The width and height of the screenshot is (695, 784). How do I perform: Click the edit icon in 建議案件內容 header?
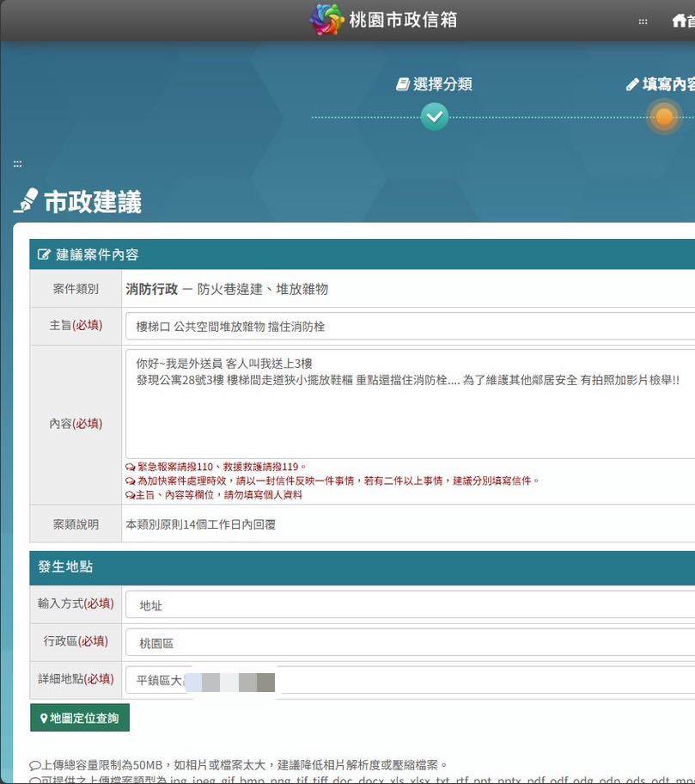(x=44, y=254)
